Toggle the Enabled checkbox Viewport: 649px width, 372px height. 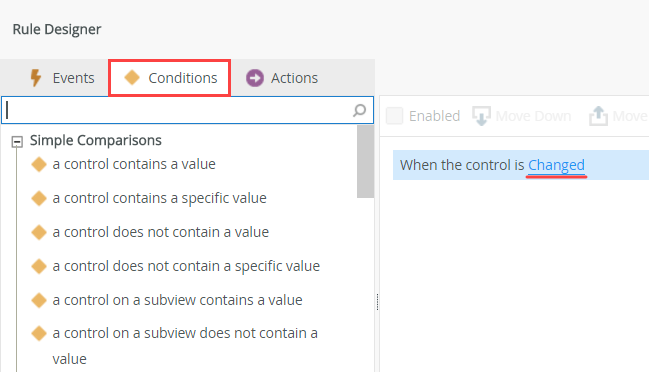pyautogui.click(x=394, y=116)
